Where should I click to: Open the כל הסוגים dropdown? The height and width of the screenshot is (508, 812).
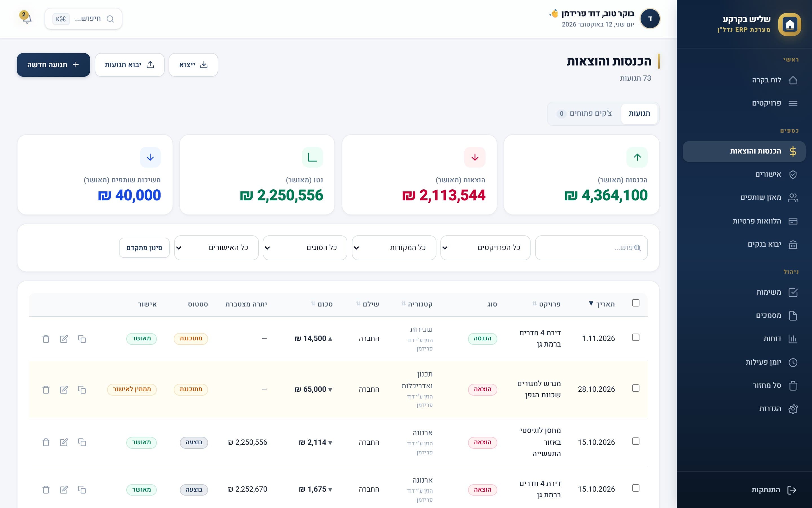coord(305,248)
